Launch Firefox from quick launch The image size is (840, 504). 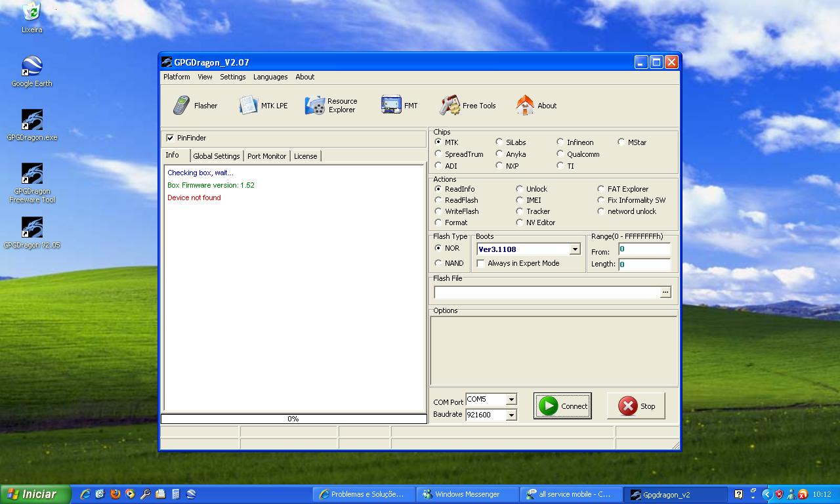(115, 494)
